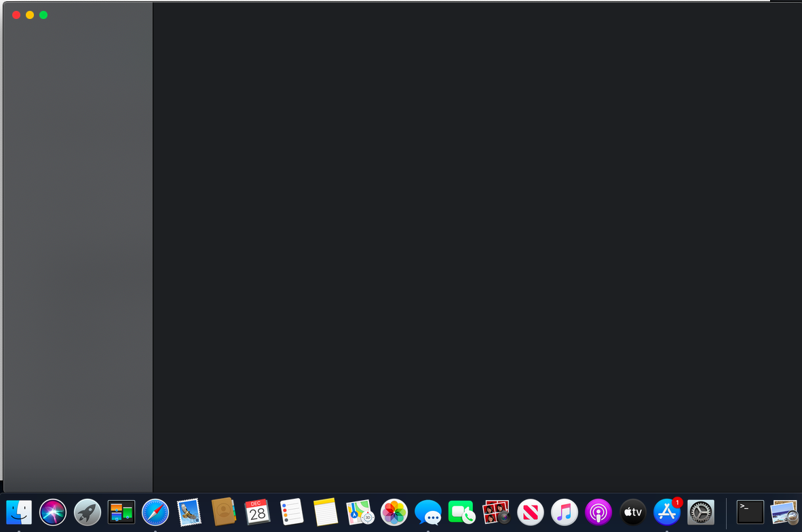Screen dimensions: 802x532
Task: Close the window with red button
Action: (x=16, y=16)
